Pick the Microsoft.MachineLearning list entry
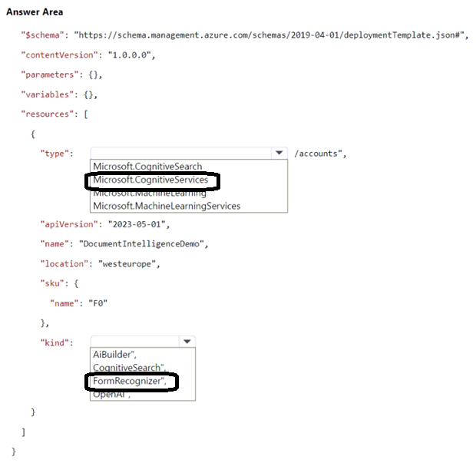This screenshot has height=463, width=476. (x=149, y=193)
